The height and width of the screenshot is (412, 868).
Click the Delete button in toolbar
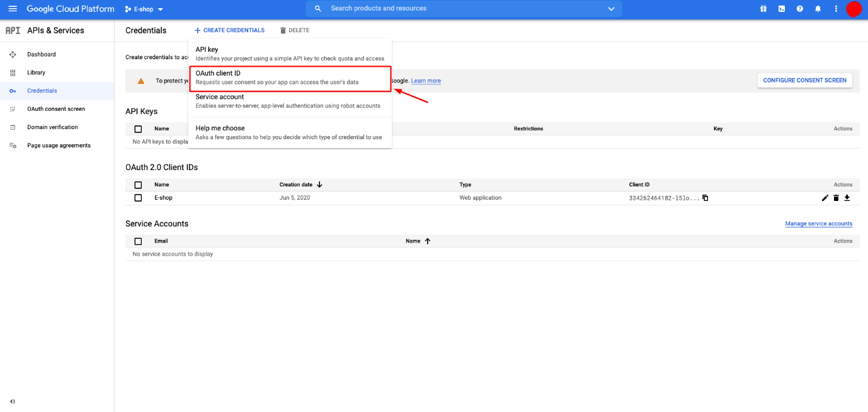[294, 30]
